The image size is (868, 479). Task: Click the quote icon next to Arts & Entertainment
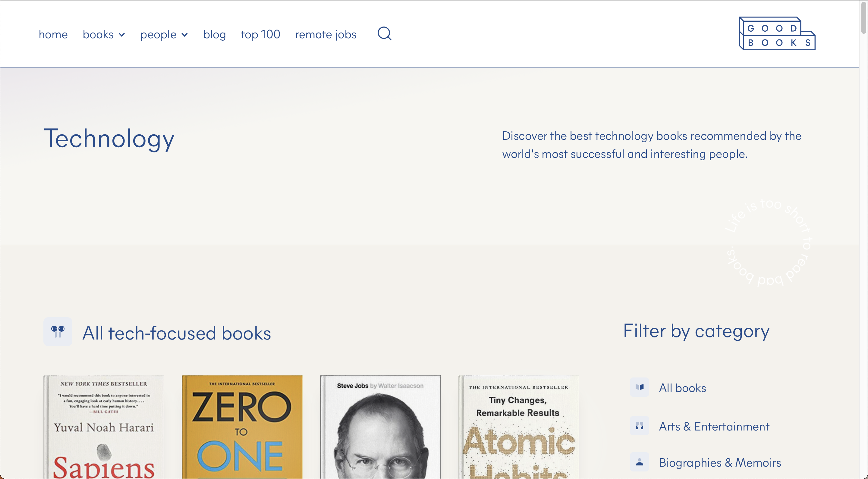click(x=639, y=426)
